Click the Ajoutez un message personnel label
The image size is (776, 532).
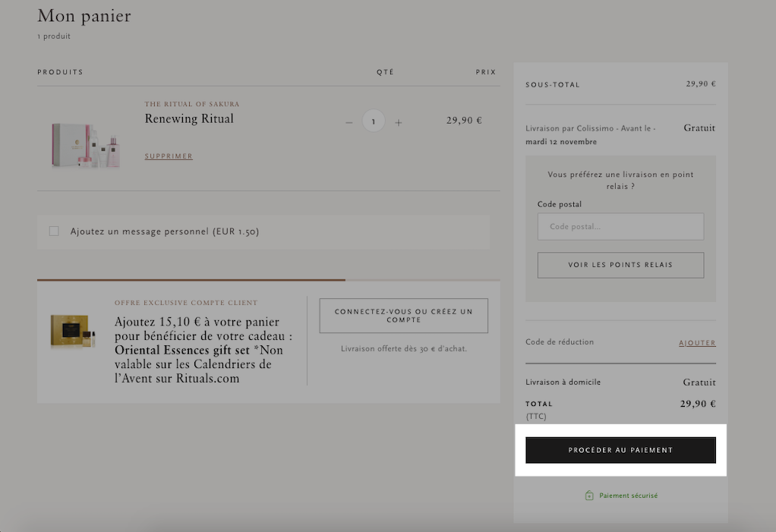(165, 231)
